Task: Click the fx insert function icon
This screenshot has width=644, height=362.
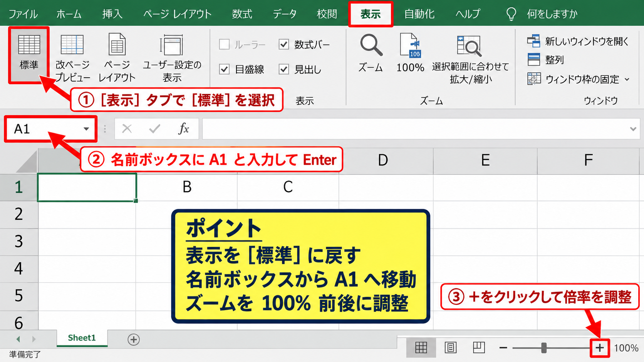Action: pos(184,128)
